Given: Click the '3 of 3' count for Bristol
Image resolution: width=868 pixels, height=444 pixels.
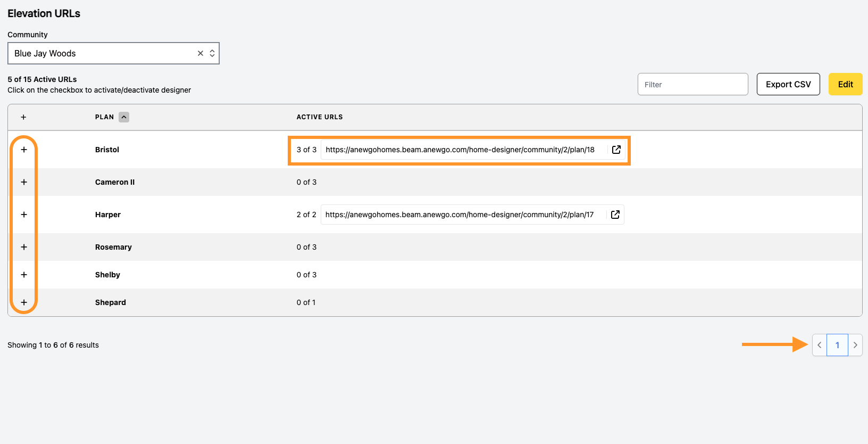Looking at the screenshot, I should [306, 150].
